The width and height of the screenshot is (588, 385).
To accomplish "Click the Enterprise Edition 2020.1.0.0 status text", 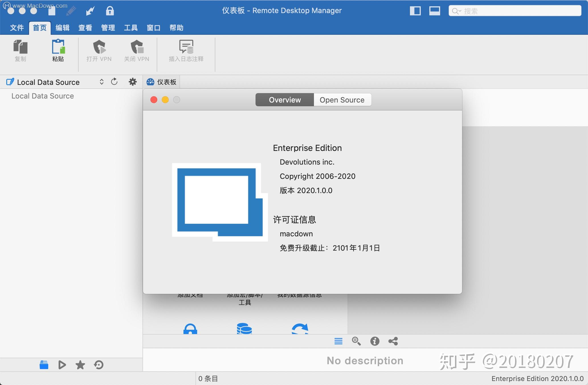I will pos(537,378).
